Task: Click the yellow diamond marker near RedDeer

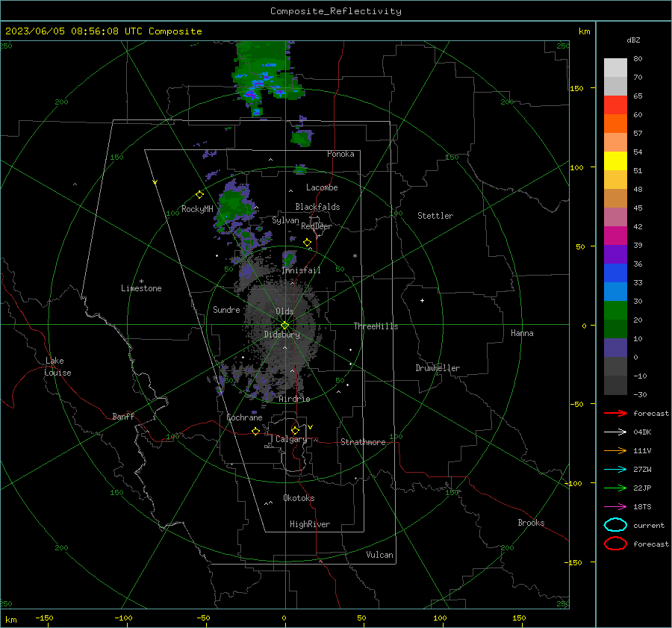Action: point(307,243)
